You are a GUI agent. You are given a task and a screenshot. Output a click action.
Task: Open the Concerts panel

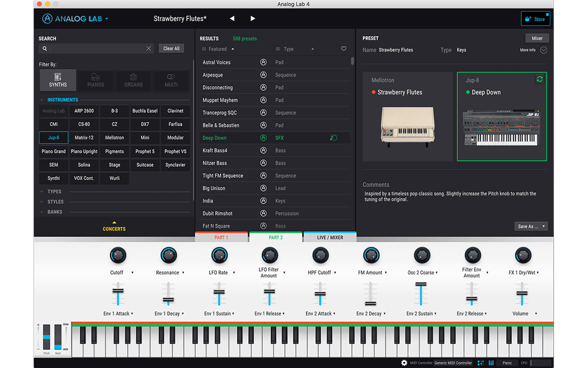tap(114, 227)
